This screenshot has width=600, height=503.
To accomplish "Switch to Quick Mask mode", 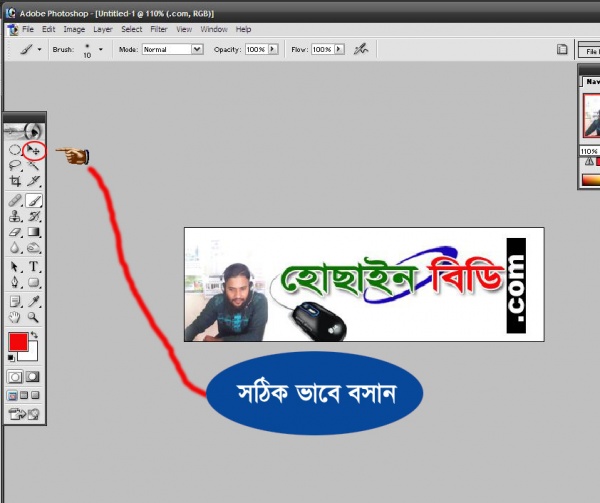I will click(x=33, y=377).
